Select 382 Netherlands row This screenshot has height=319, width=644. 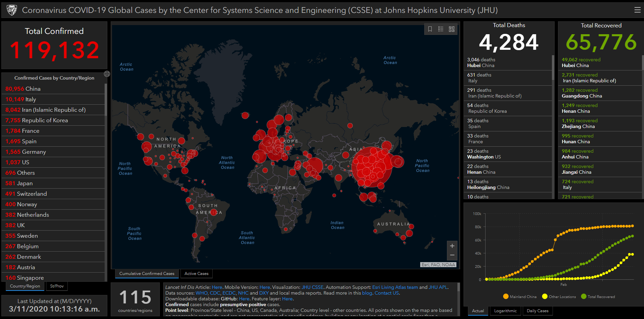(53, 215)
